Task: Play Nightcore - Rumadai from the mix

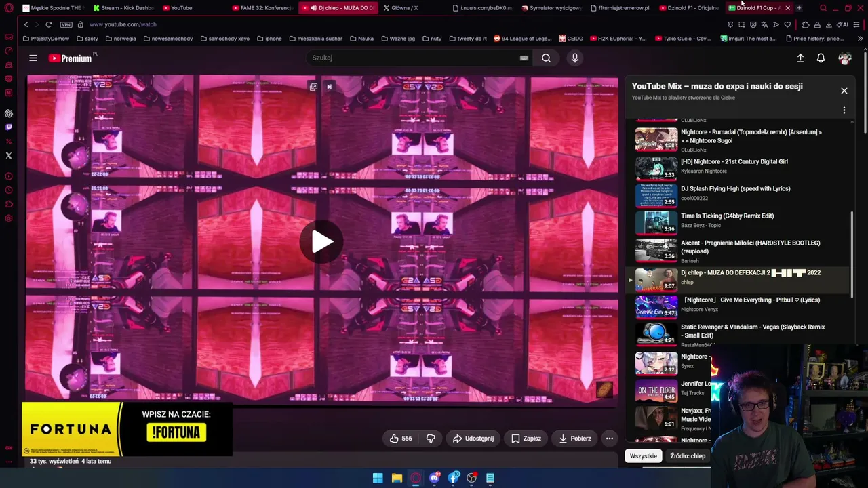Action: click(x=739, y=140)
